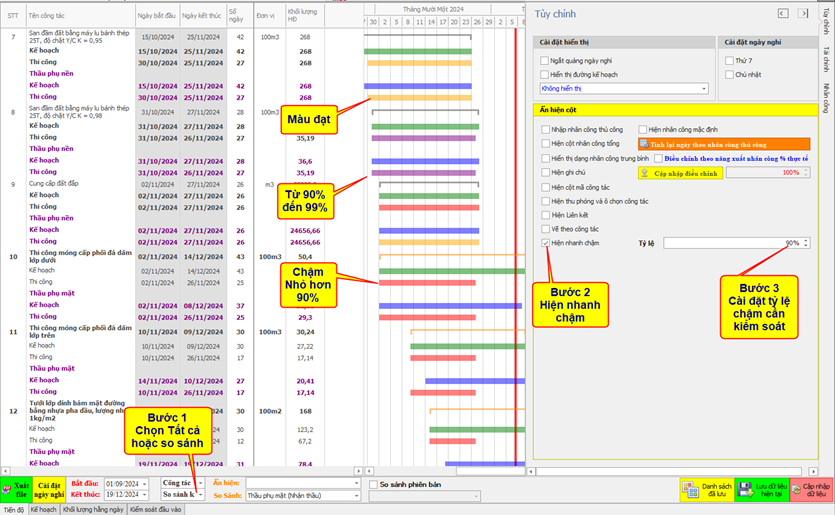Viewport: 835px width, 515px height.
Task: Click the Xuất file export button
Action: pos(17,488)
